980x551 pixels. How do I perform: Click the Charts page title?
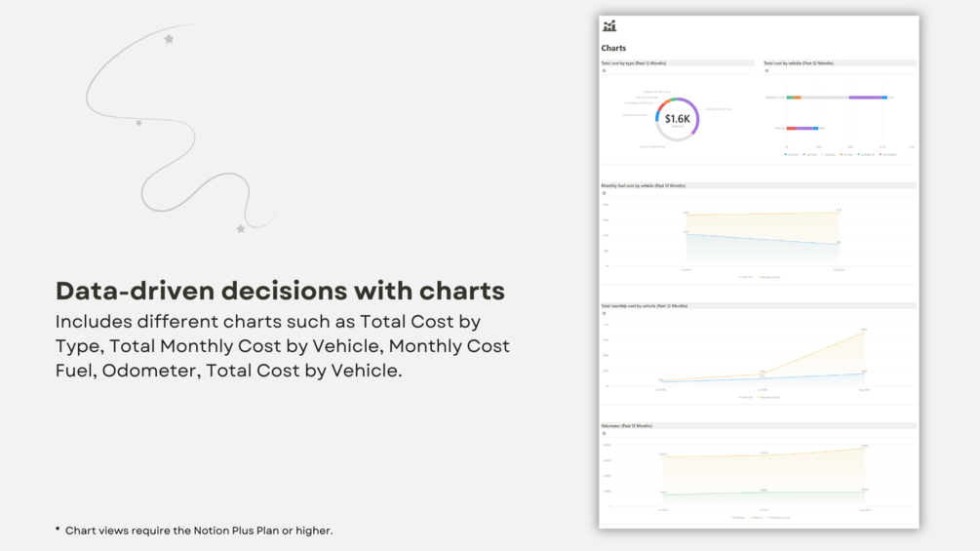point(613,48)
